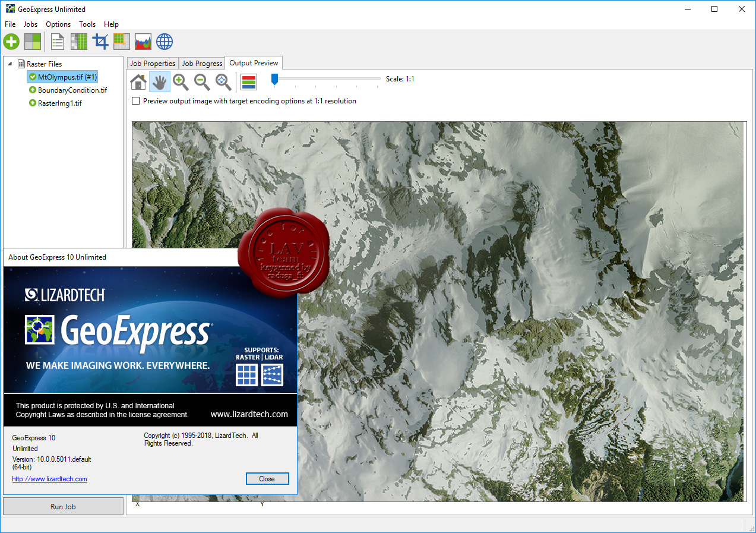The height and width of the screenshot is (533, 756).
Task: Switch to the Job Properties tab
Action: coord(153,64)
